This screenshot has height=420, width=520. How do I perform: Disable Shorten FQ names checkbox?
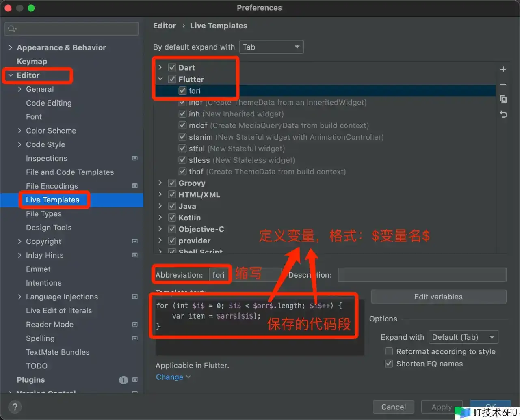click(x=389, y=364)
